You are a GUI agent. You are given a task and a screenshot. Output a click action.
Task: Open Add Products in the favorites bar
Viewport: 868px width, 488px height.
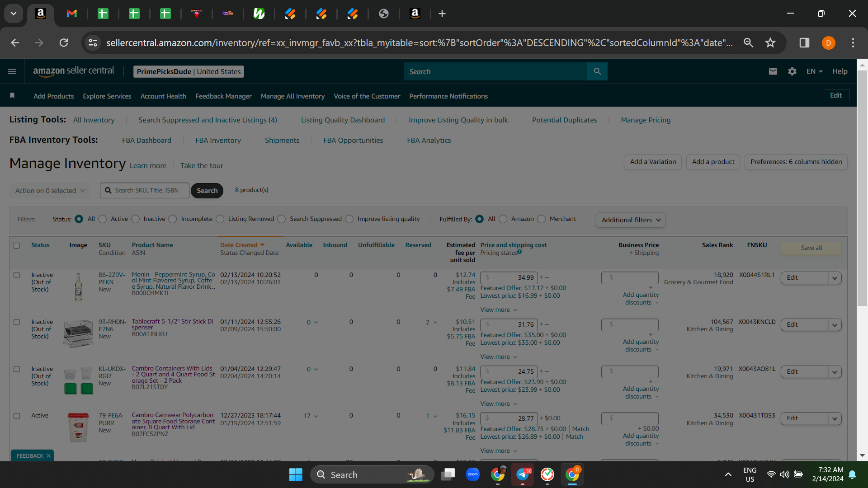point(53,96)
